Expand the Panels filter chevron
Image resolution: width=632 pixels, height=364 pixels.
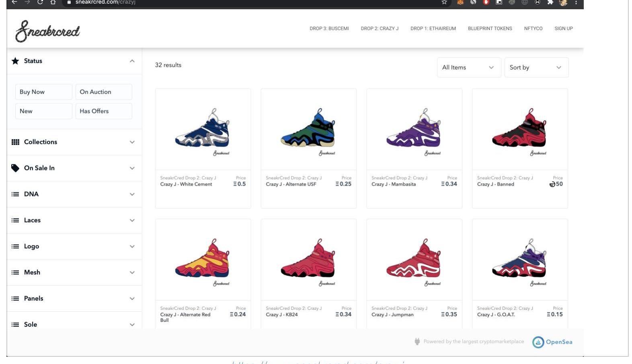click(x=132, y=299)
